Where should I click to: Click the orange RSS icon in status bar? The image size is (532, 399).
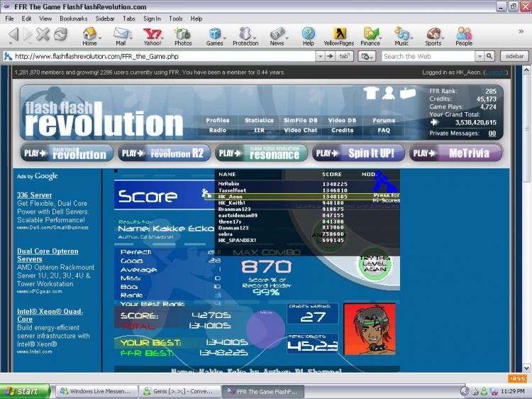(x=517, y=378)
